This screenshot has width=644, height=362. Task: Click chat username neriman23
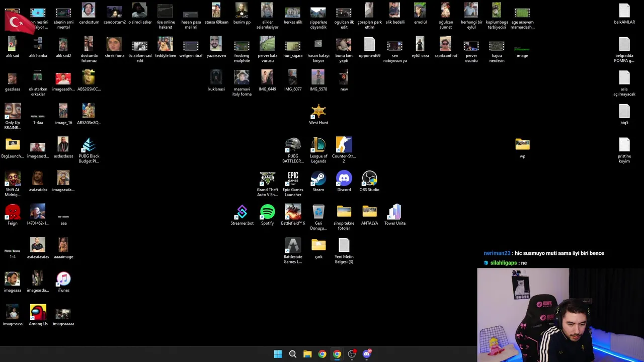coord(497,253)
